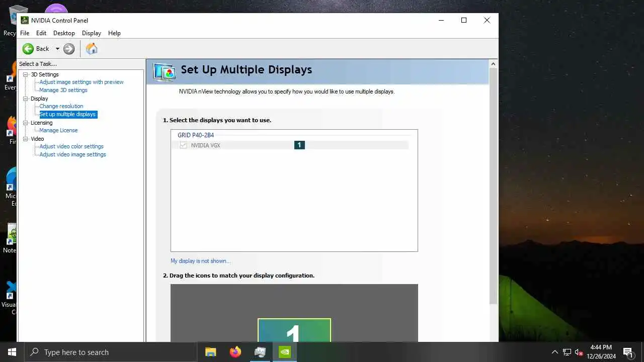Click the GRID P40-2B4 label
Viewport: 644px width, 362px height.
point(196,135)
